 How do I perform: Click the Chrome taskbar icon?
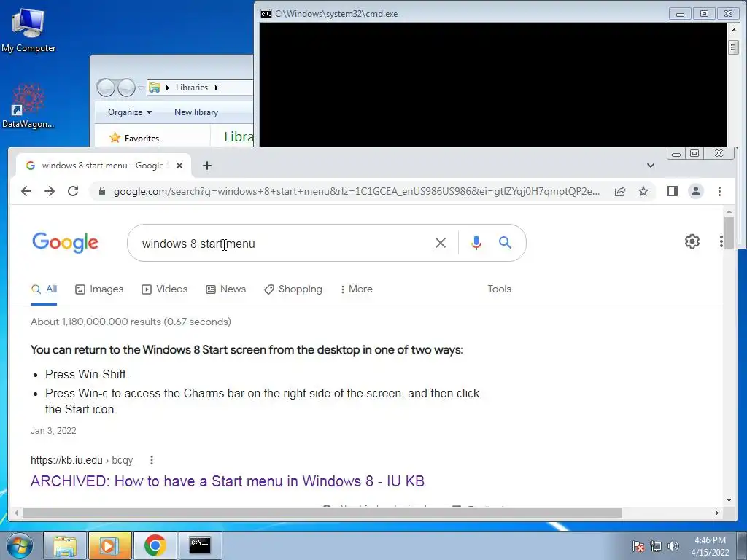click(155, 545)
